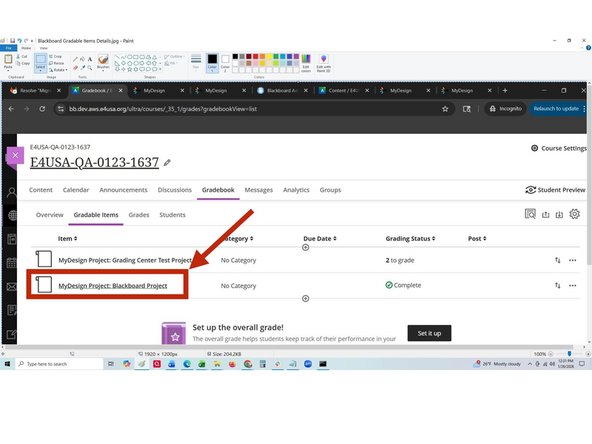Open the ellipsis menu on Blackboard Project row
This screenshot has width=592, height=444.
[572, 285]
